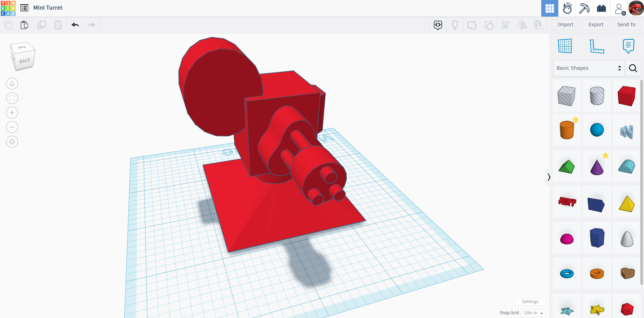The height and width of the screenshot is (318, 644).
Task: Click the Bricks mode icon in the header
Action: click(x=601, y=8)
